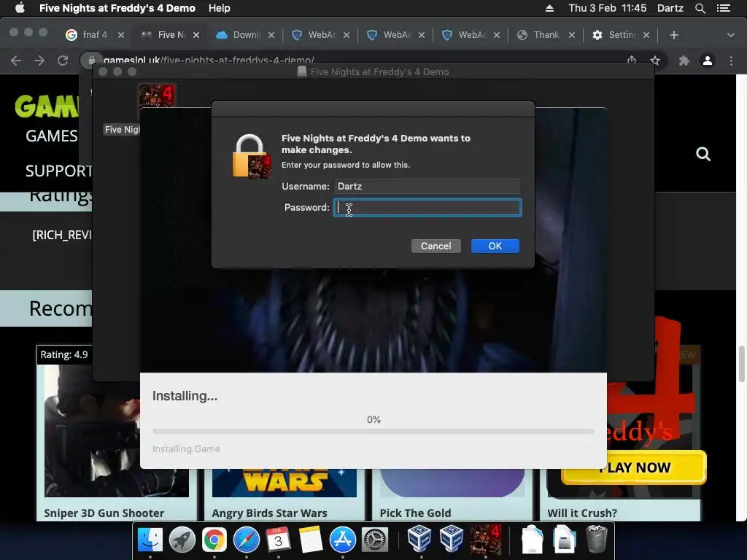747x560 pixels.
Task: Open the GAMES link on the website
Action: click(52, 136)
